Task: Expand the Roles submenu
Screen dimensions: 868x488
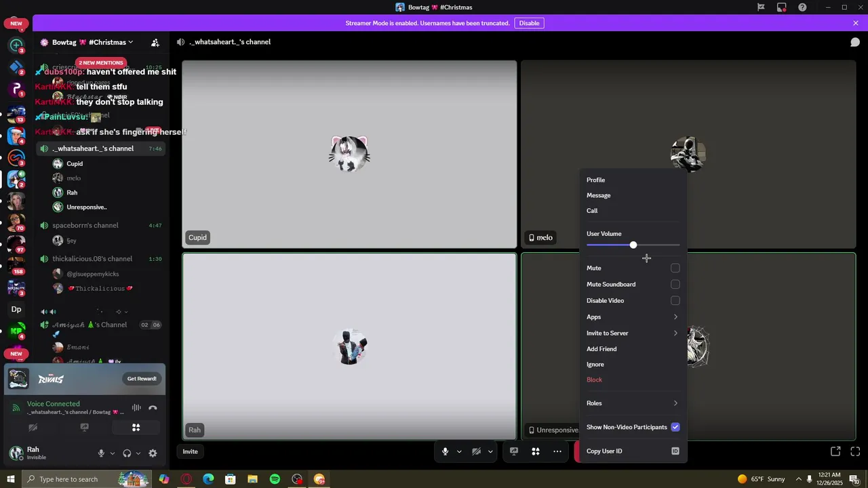Action: click(x=633, y=403)
